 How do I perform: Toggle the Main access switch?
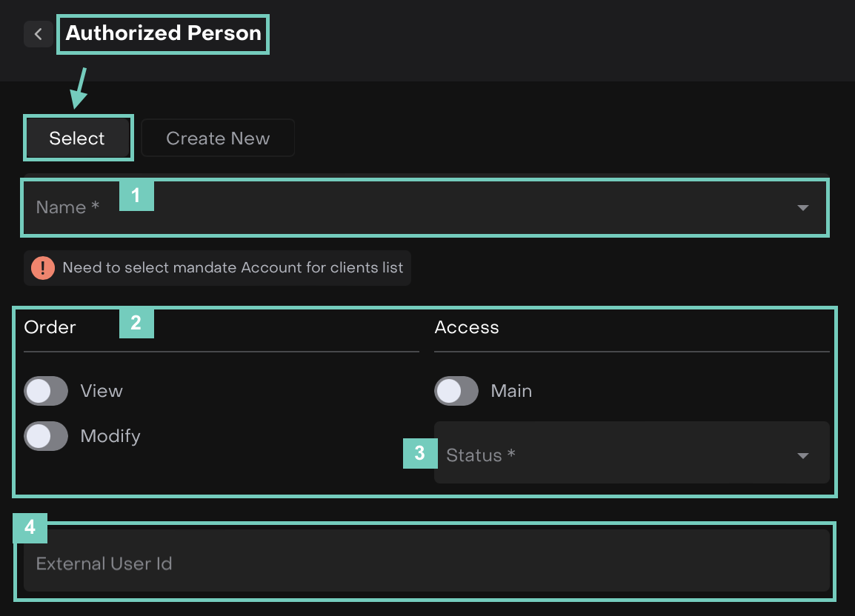[456, 391]
